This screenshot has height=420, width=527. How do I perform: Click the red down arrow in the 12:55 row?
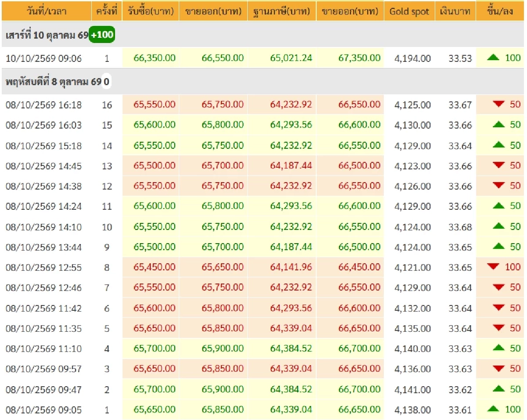pyautogui.click(x=494, y=266)
